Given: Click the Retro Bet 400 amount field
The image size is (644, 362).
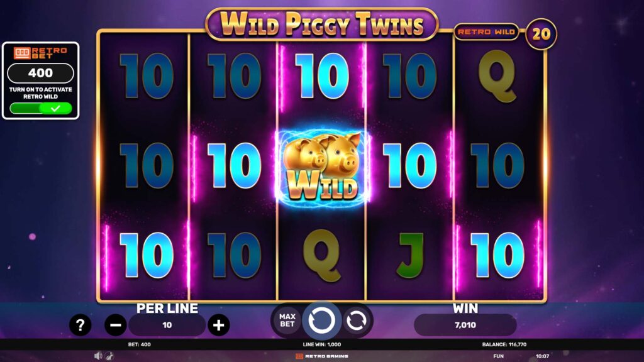Looking at the screenshot, I should pos(41,73).
